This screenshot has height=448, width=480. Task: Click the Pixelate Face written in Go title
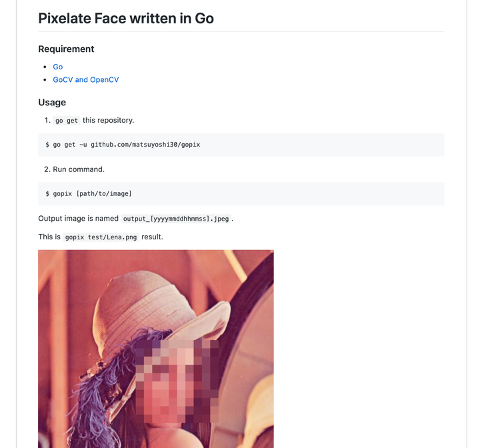pyautogui.click(x=126, y=18)
